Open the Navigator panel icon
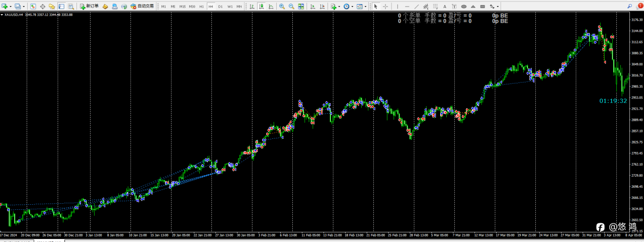The width and height of the screenshot is (644, 242). click(x=52, y=7)
